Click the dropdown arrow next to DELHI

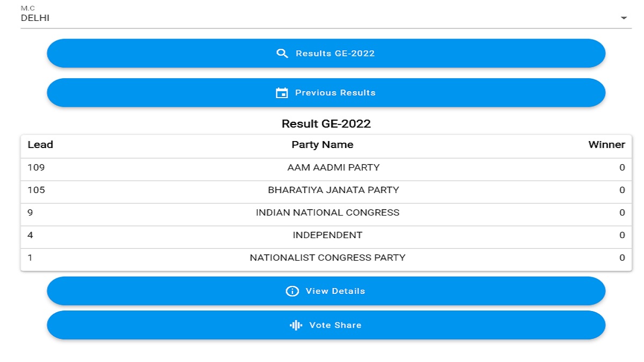(623, 18)
